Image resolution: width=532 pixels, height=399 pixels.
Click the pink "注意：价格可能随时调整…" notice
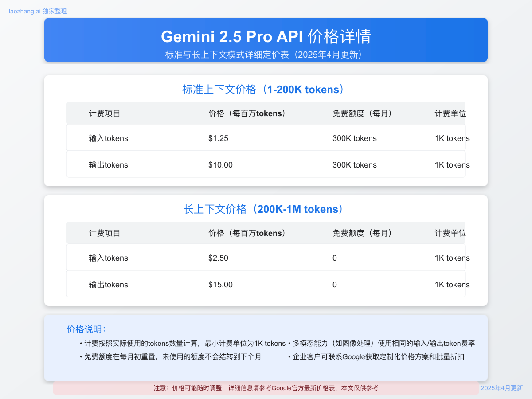(266, 388)
